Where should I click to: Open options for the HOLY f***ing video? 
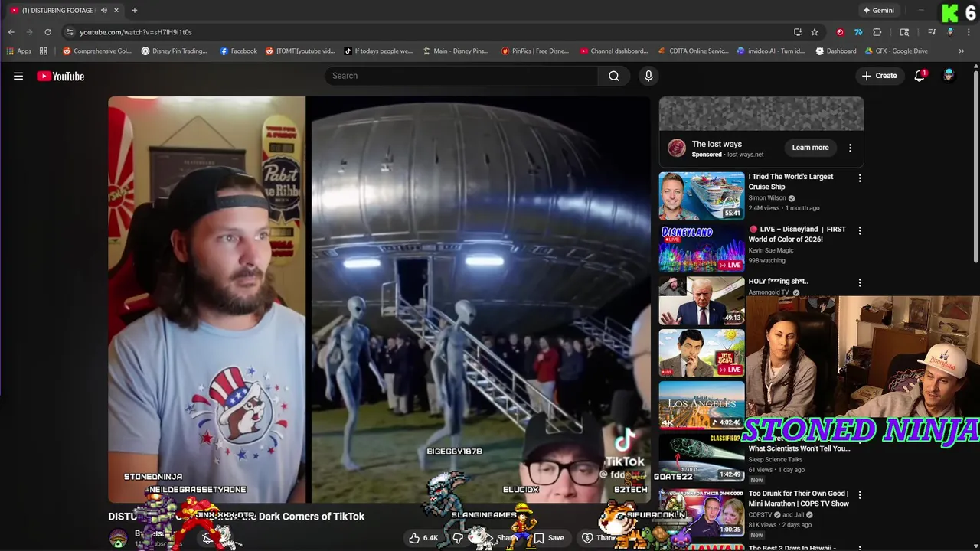860,282
